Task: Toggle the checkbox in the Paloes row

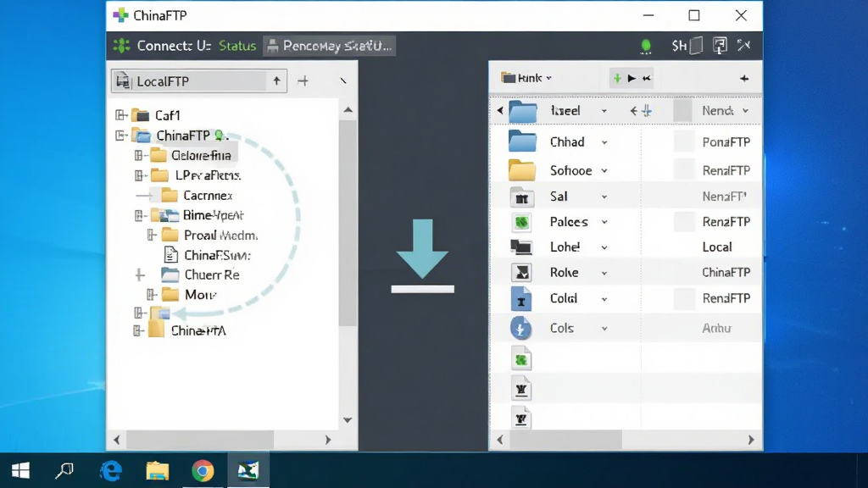Action: click(x=684, y=222)
